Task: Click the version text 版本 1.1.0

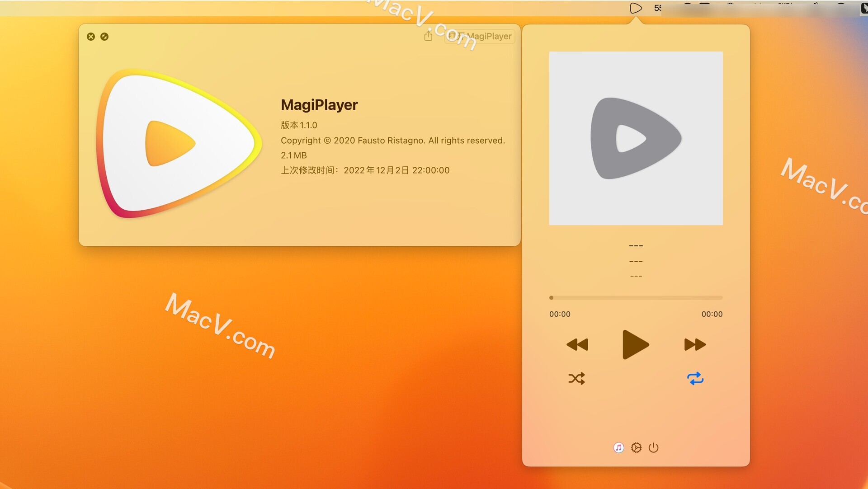Action: pyautogui.click(x=299, y=125)
